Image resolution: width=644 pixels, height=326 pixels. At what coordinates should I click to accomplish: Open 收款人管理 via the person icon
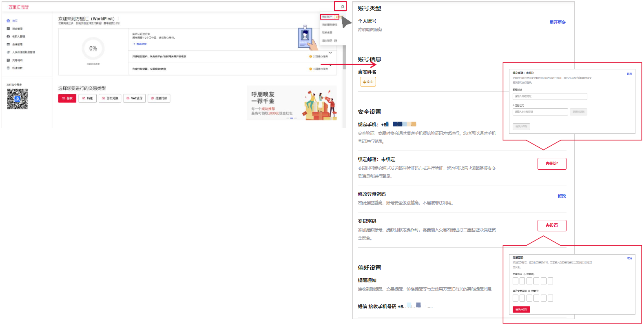(x=8, y=36)
